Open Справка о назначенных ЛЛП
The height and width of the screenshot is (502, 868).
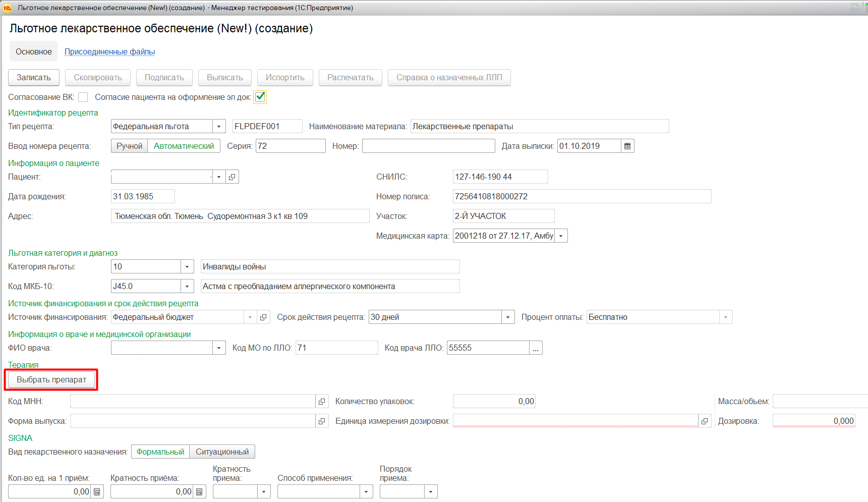coord(449,77)
